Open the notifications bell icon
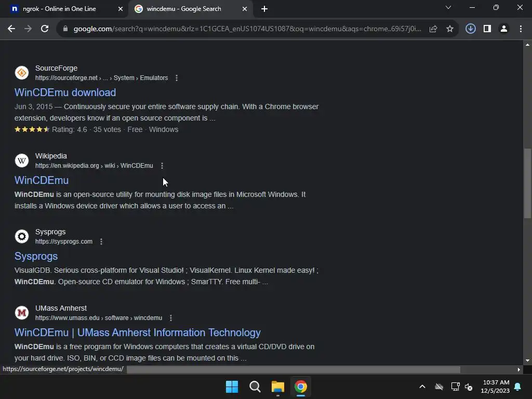532x399 pixels. (x=518, y=387)
